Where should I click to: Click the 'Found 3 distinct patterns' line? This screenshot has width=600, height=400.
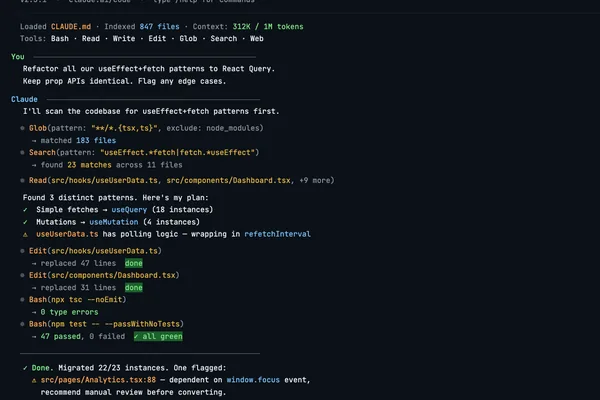[x=115, y=198]
